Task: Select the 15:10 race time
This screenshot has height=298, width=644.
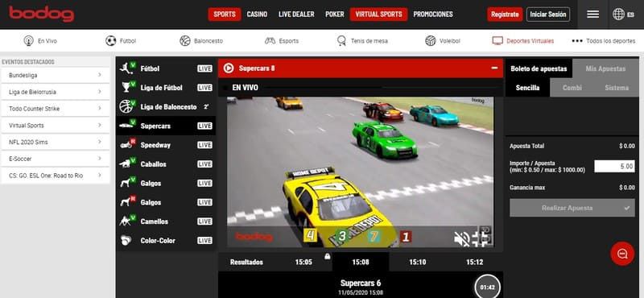Action: click(417, 262)
